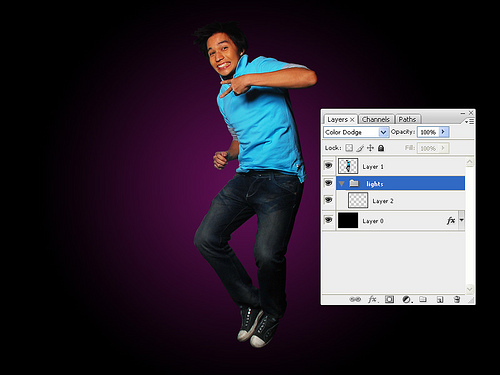Click the layers list scroll down arrow
The image size is (500, 375).
(470, 289)
